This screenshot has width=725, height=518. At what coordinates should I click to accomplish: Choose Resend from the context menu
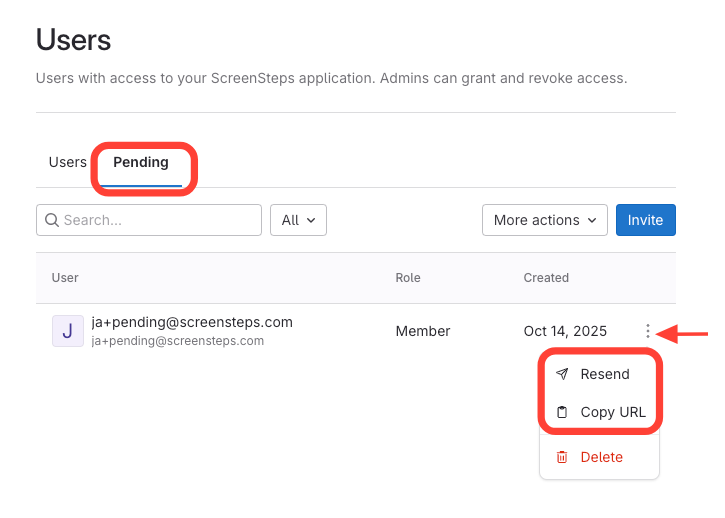pyautogui.click(x=604, y=374)
